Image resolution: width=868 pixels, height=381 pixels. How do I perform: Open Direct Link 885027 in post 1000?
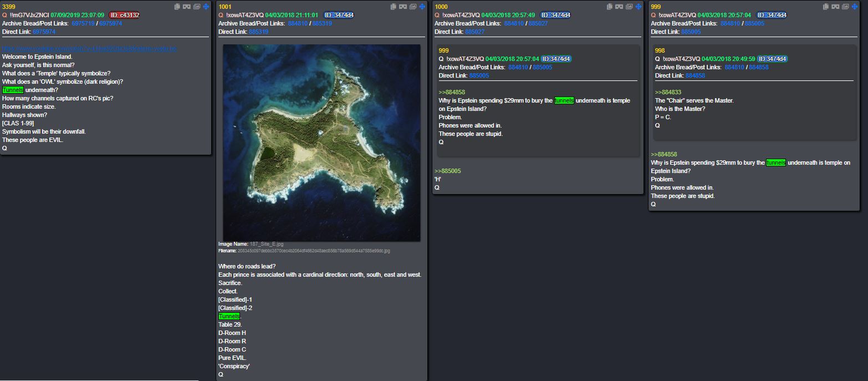point(475,32)
